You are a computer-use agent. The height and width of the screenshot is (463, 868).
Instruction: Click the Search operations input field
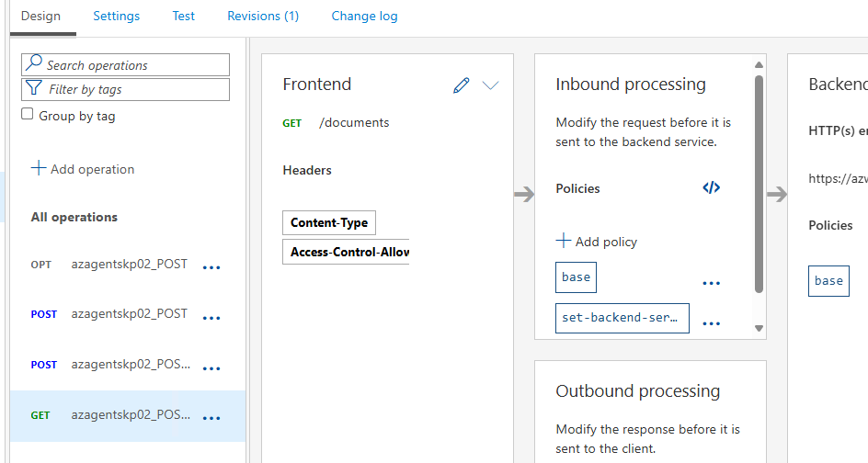tap(126, 64)
